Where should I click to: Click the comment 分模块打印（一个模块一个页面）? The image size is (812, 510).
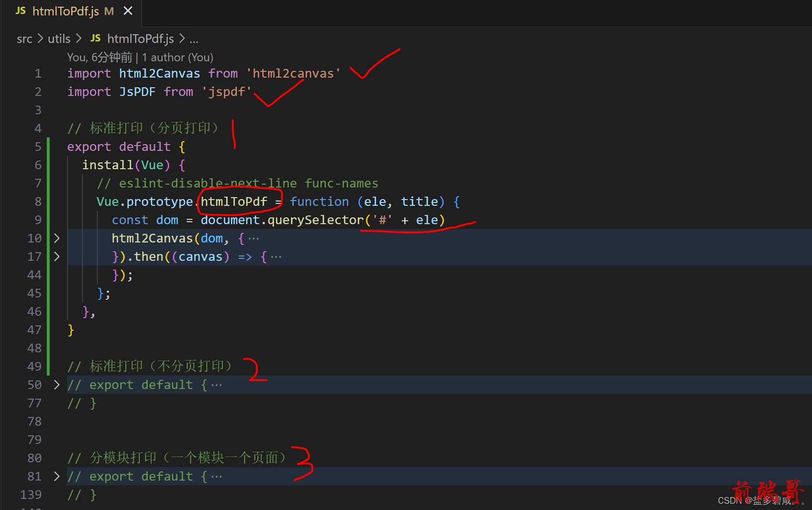coord(178,458)
